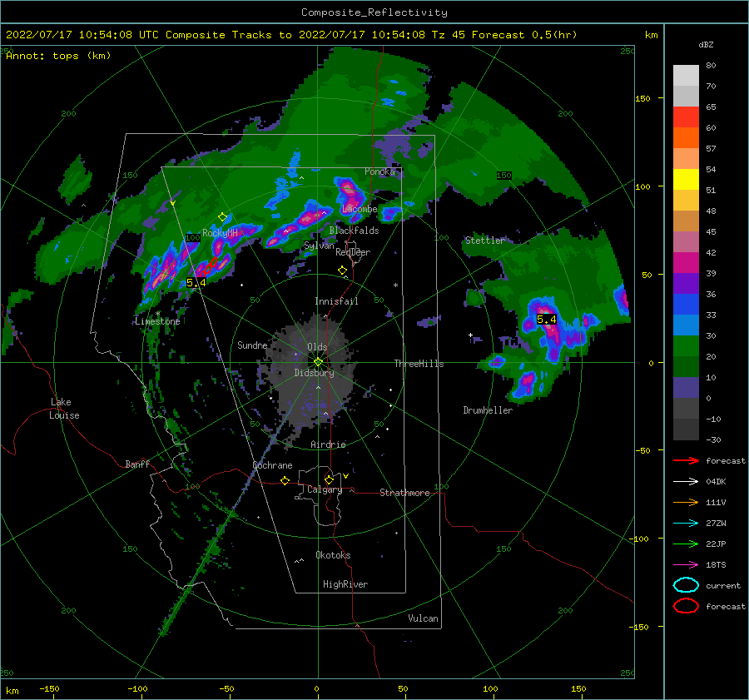Click the Banff town label
Viewport: 749px width, 700px height.
click(137, 464)
